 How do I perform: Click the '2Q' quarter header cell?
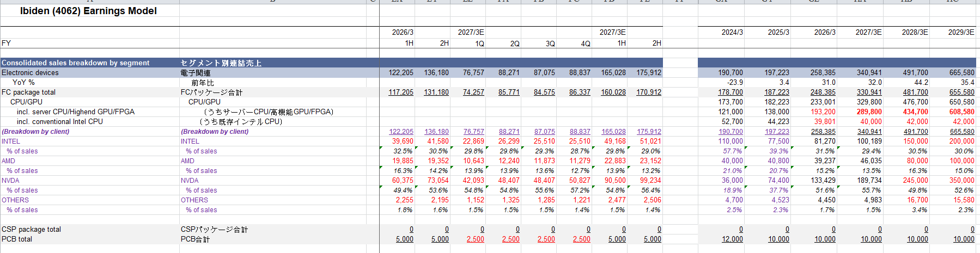[x=515, y=44]
